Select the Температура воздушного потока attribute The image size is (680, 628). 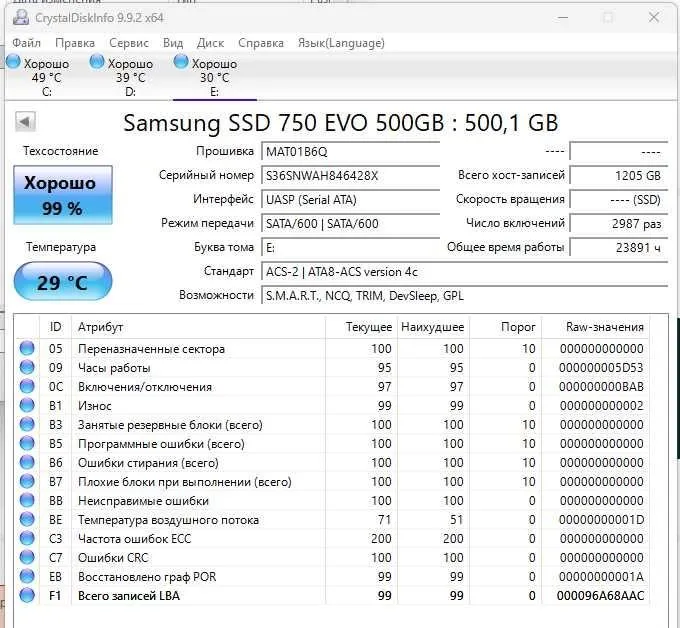point(168,520)
